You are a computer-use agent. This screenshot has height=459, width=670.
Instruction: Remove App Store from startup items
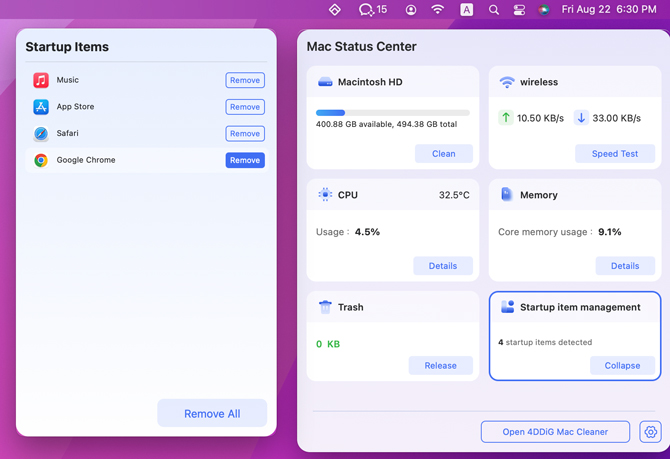[x=245, y=107]
